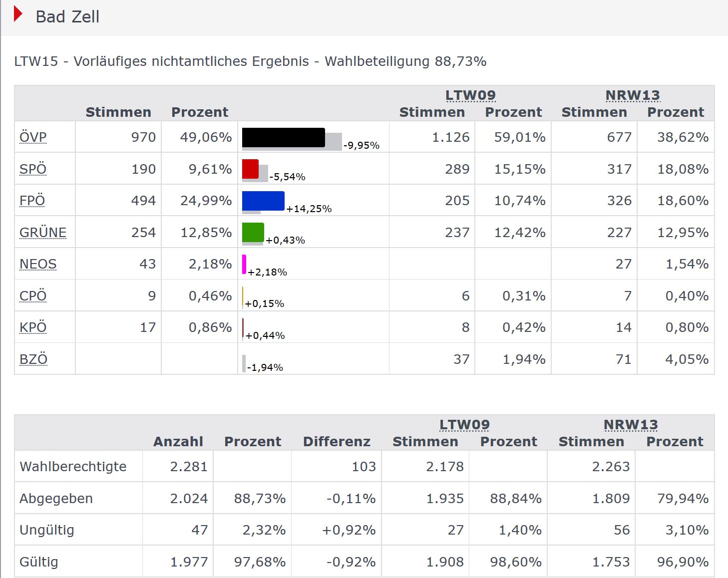728x578 pixels.
Task: Click the blue FPÖ result bar
Action: 263,201
